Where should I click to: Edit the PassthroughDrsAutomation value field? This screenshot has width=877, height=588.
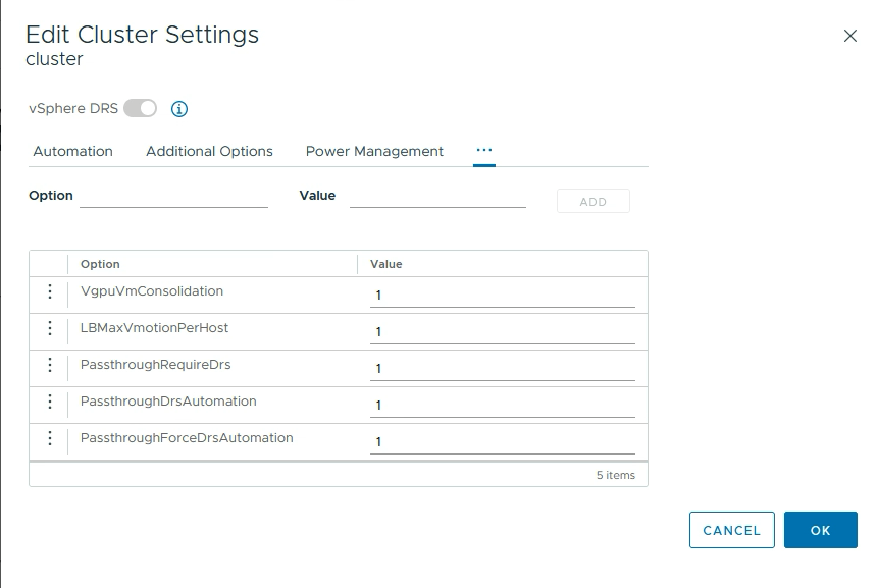point(502,406)
